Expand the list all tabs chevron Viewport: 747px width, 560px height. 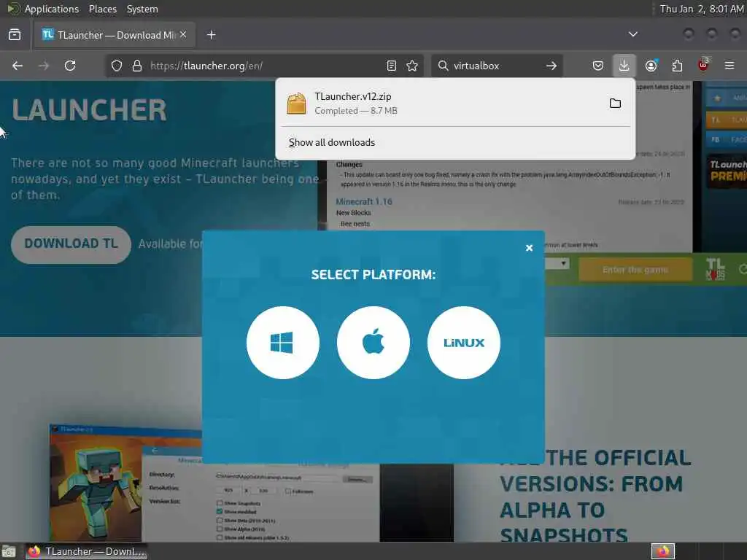click(632, 34)
